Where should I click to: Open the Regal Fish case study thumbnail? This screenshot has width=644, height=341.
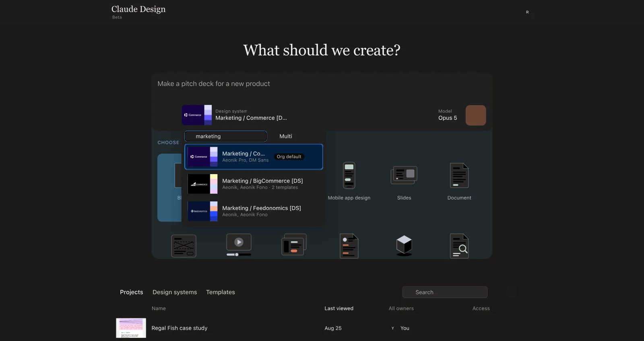[131, 328]
